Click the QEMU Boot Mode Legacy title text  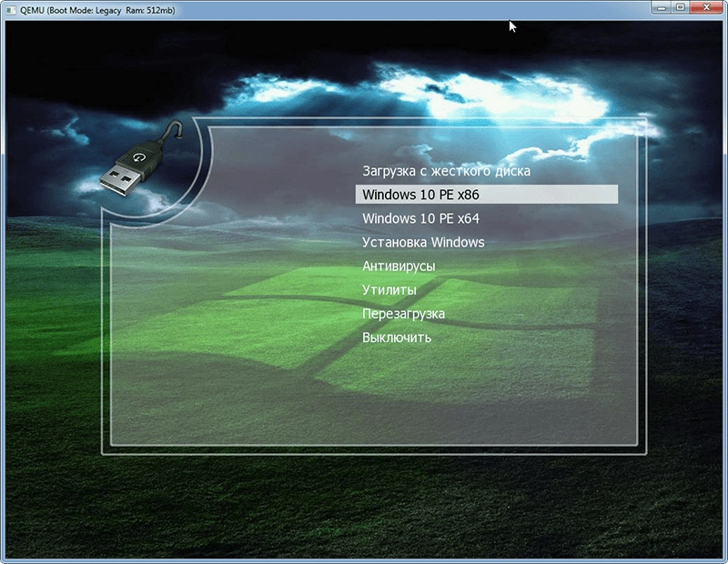click(x=97, y=10)
